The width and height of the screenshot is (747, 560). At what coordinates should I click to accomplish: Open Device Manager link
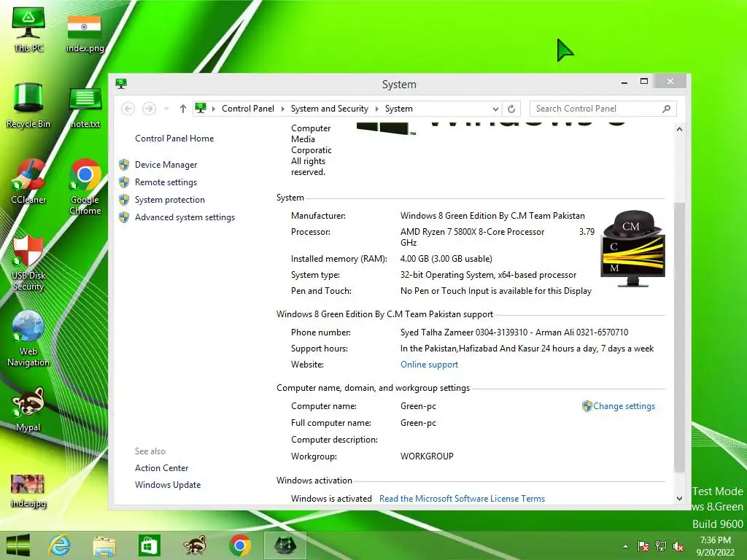pyautogui.click(x=166, y=164)
